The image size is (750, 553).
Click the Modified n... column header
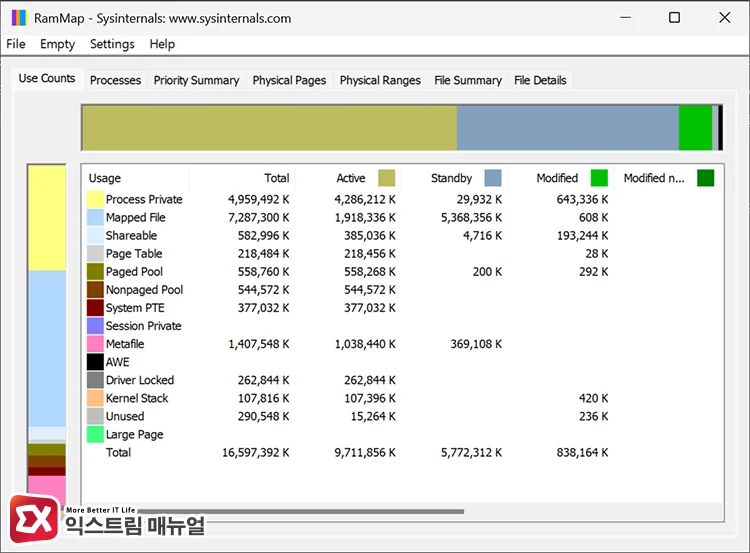[x=668, y=178]
